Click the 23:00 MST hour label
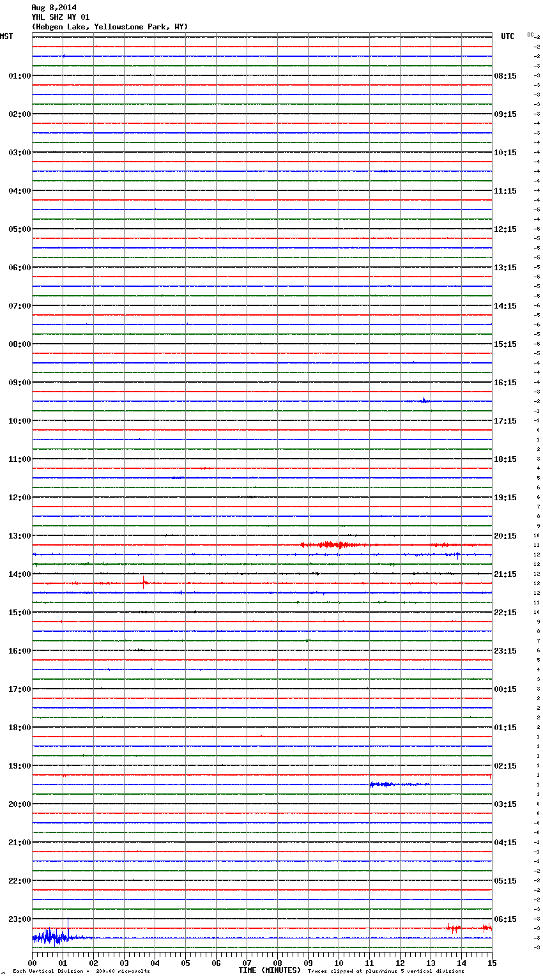The image size is (543, 980). click(x=19, y=919)
